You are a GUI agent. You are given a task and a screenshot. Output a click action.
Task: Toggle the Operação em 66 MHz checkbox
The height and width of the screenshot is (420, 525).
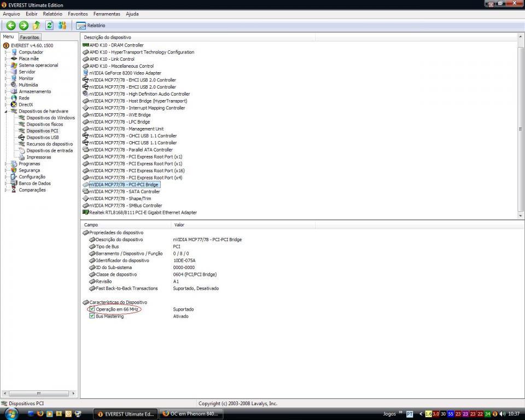(92, 309)
